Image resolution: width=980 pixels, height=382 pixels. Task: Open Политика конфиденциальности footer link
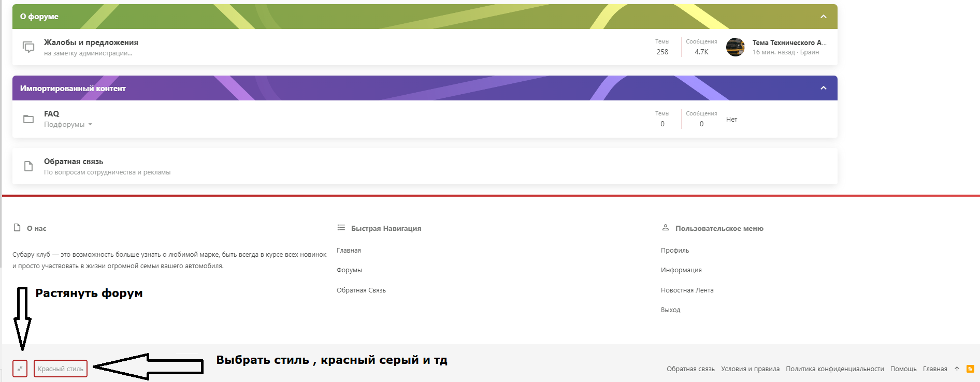click(834, 369)
